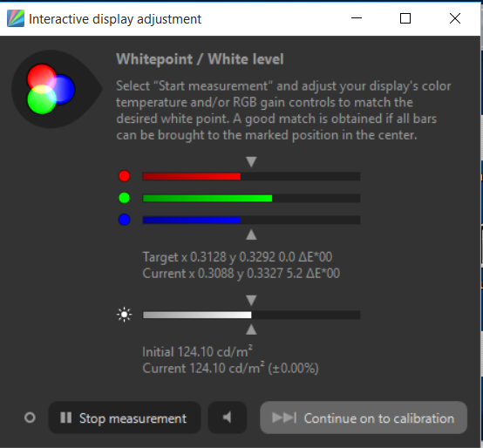The height and width of the screenshot is (448, 483).
Task: Click the red channel dot icon
Action: click(125, 176)
